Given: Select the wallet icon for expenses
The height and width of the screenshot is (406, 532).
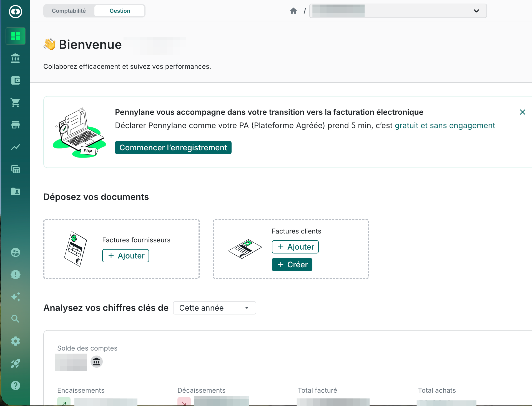Looking at the screenshot, I should tap(16, 80).
